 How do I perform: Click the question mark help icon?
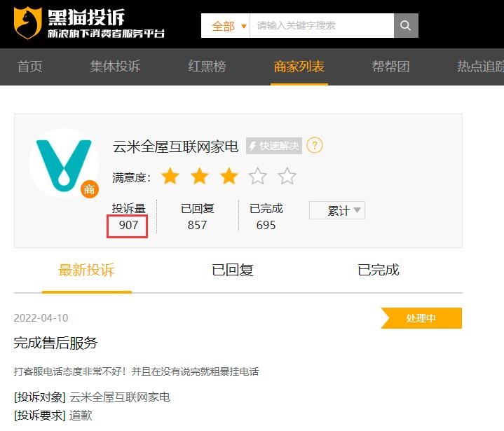pyautogui.click(x=314, y=146)
